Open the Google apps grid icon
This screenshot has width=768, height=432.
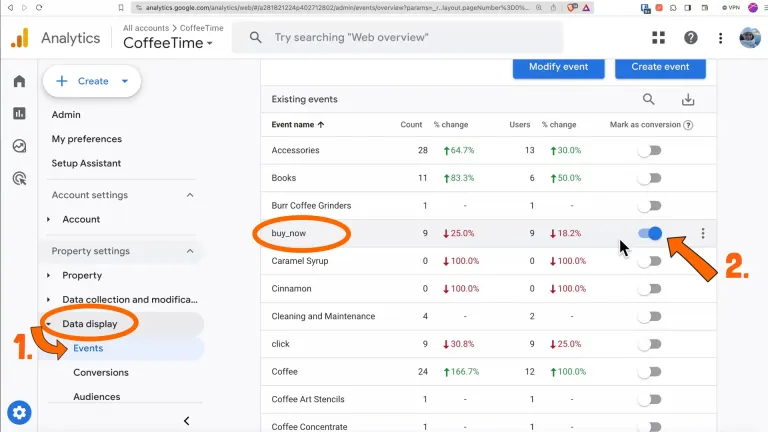[658, 38]
